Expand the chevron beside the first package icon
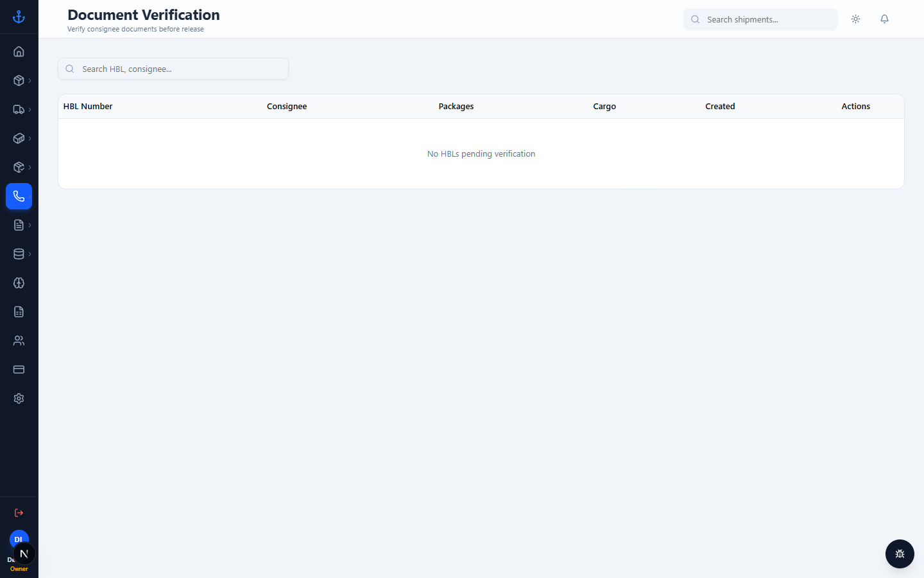Image resolution: width=924 pixels, height=578 pixels. point(30,80)
